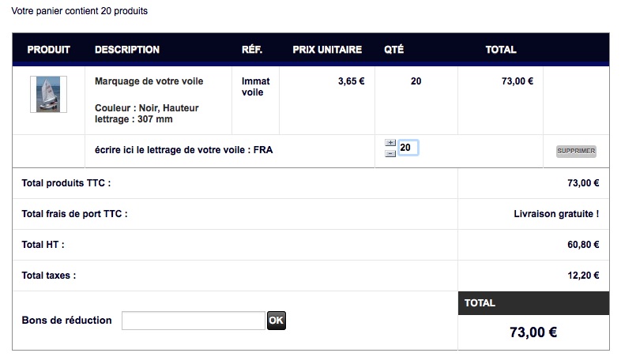Screen dimensions: 621x364
Task: Click the final 73,00 € total amount
Action: pyautogui.click(x=533, y=332)
